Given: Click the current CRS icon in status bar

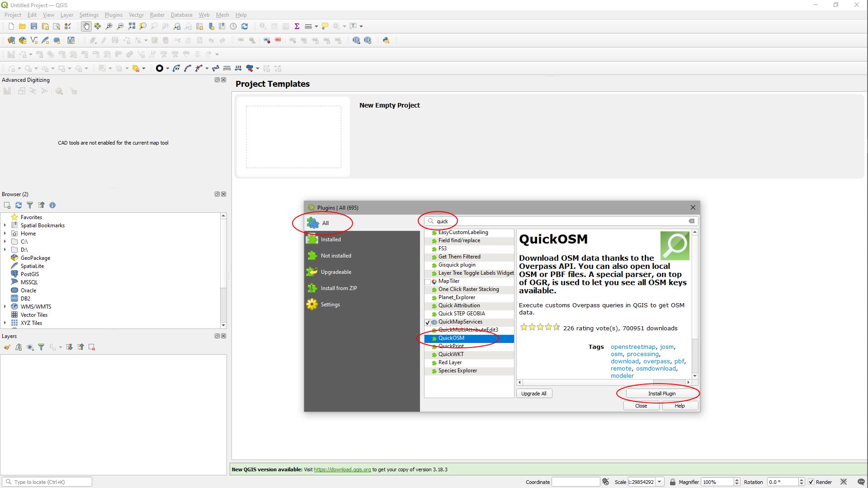Looking at the screenshot, I should point(844,482).
